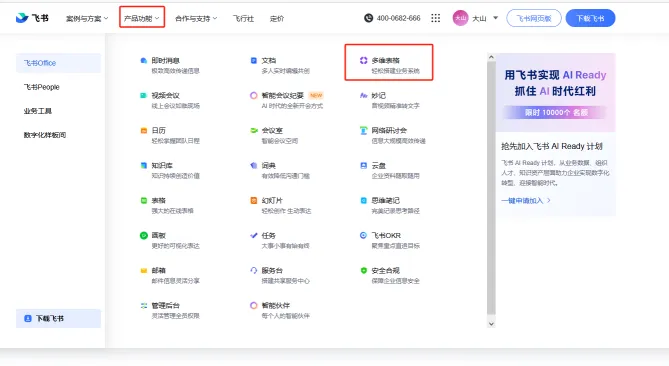Click the 抢先加入飞书 AI Ready 计划 heading
This screenshot has width=669, height=366.
[552, 146]
